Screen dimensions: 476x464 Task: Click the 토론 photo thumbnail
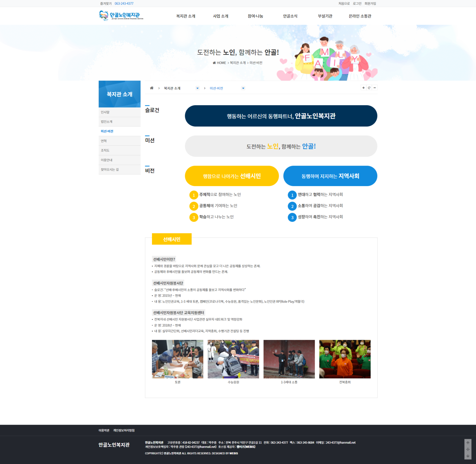click(178, 359)
